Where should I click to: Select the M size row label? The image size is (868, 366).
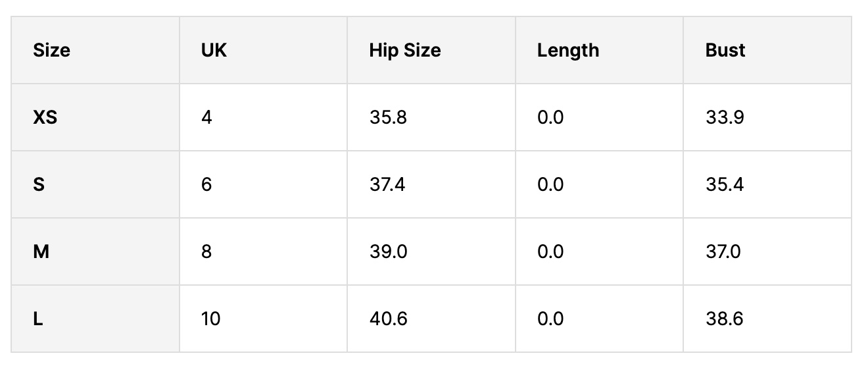click(41, 252)
